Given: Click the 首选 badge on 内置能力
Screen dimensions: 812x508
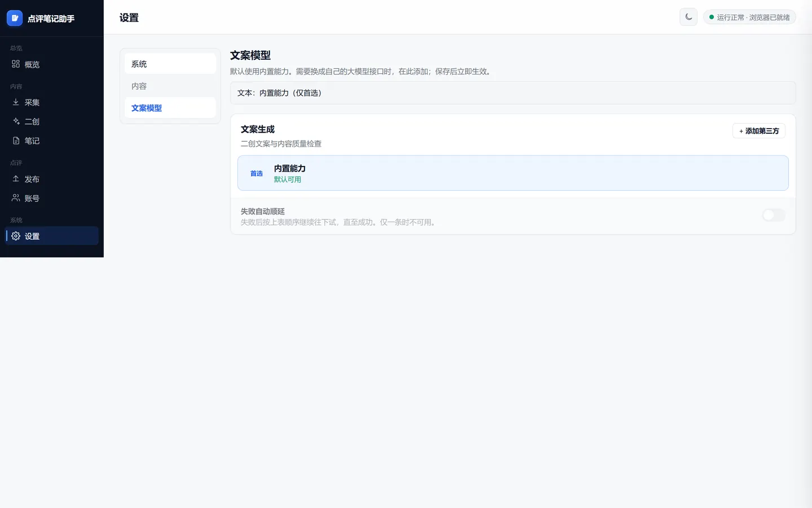Looking at the screenshot, I should point(257,173).
